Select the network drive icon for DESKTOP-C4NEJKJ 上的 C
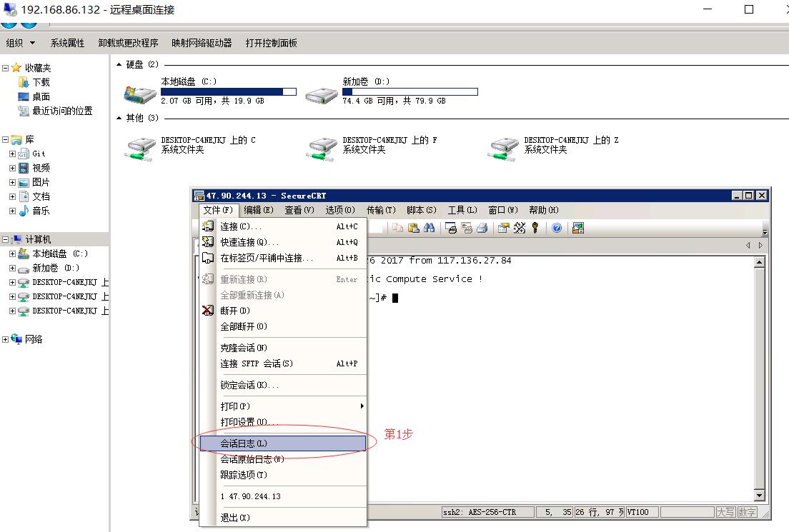The width and height of the screenshot is (789, 532). tap(140, 149)
